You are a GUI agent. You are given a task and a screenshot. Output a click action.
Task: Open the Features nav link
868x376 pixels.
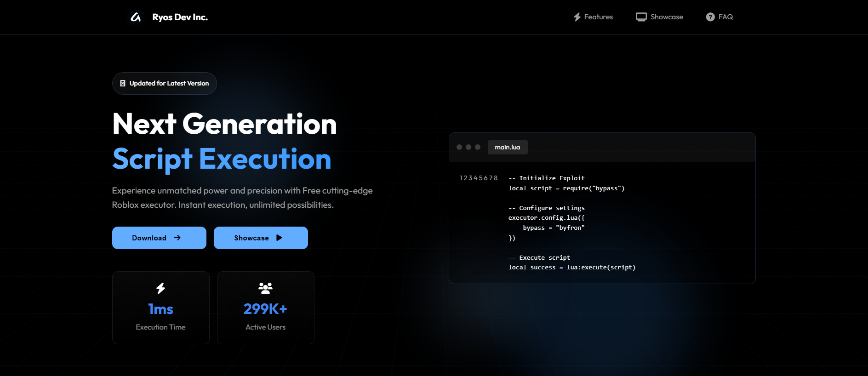click(x=598, y=17)
